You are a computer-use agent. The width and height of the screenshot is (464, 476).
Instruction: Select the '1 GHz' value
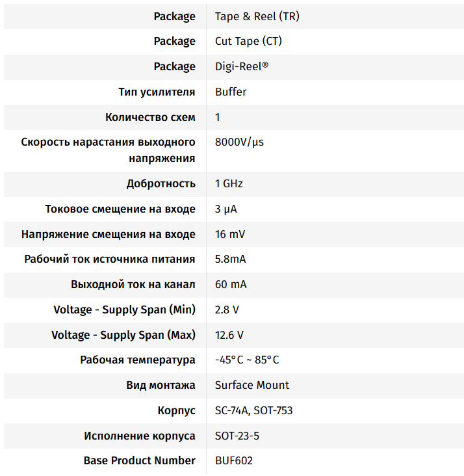point(229,183)
